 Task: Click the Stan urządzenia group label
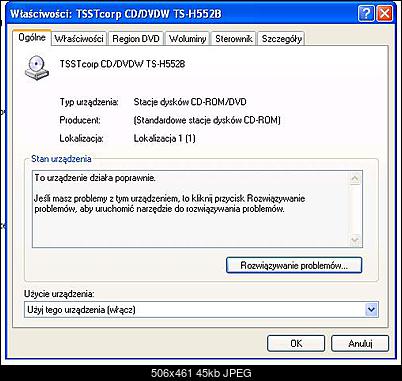point(61,159)
